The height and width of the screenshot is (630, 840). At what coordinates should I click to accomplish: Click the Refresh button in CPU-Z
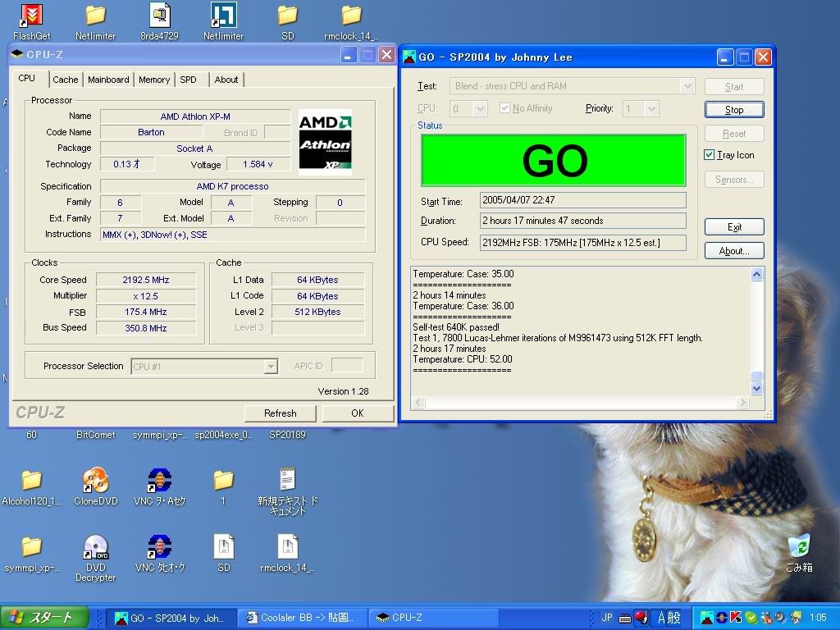[x=280, y=413]
